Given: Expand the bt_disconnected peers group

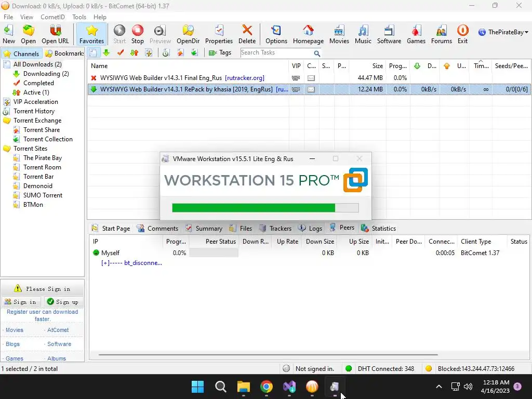Looking at the screenshot, I should [x=105, y=263].
